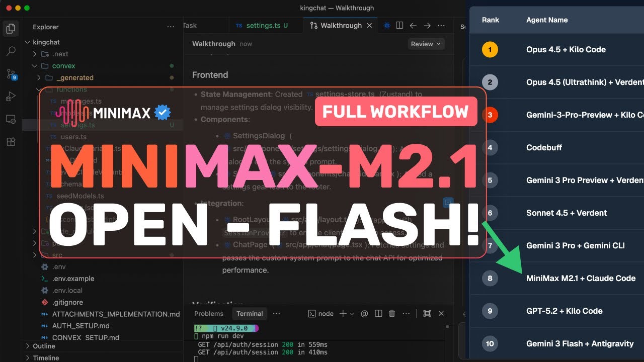Viewport: 644px width, 362px height.
Task: Switch to the Problems panel tab
Action: coord(209,313)
